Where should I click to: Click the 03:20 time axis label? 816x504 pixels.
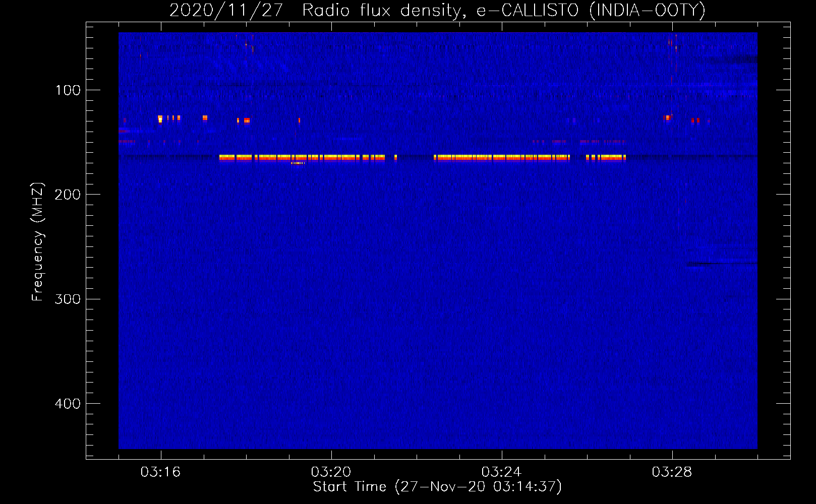331,472
